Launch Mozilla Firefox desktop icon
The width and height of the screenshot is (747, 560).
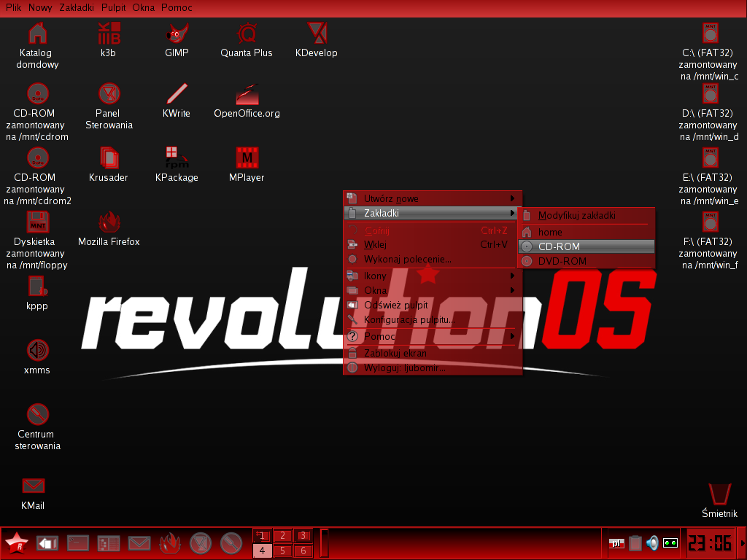109,222
